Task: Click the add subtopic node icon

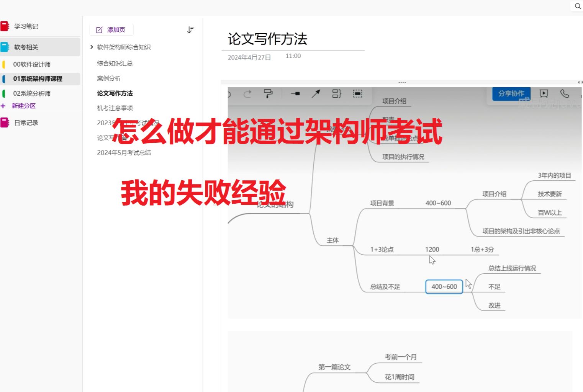Action: pyautogui.click(x=295, y=94)
